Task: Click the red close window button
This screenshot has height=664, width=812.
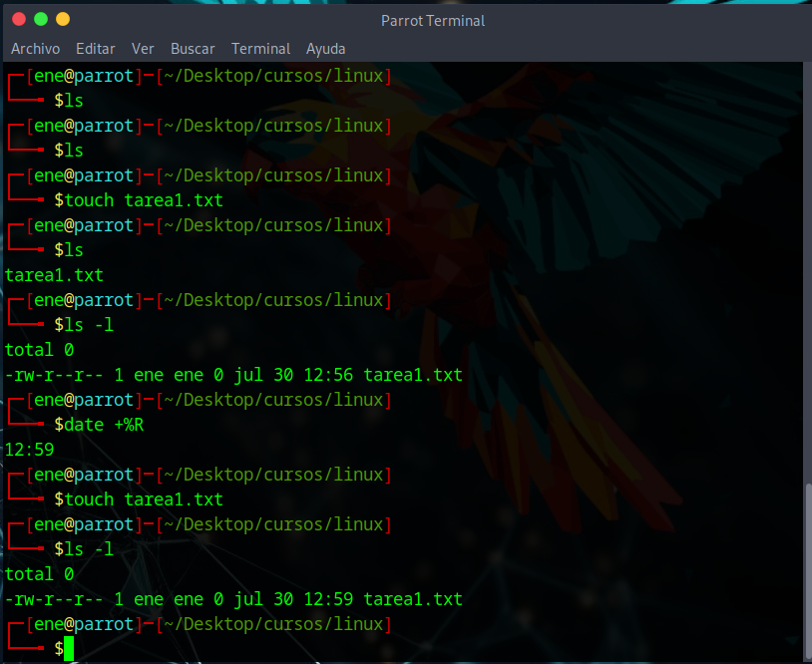Action: pos(18,19)
